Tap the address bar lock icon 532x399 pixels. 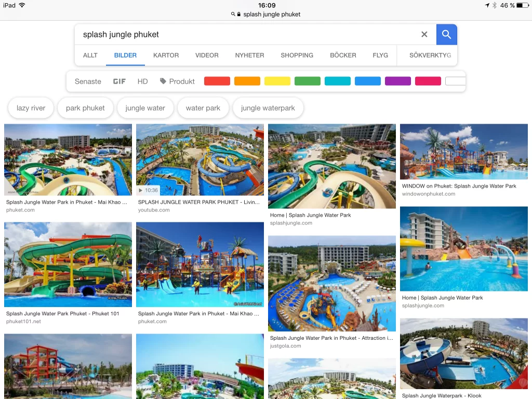[x=239, y=14]
